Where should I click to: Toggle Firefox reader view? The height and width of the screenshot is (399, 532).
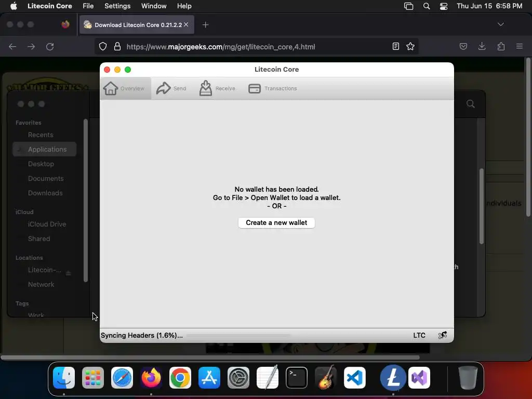pos(395,46)
